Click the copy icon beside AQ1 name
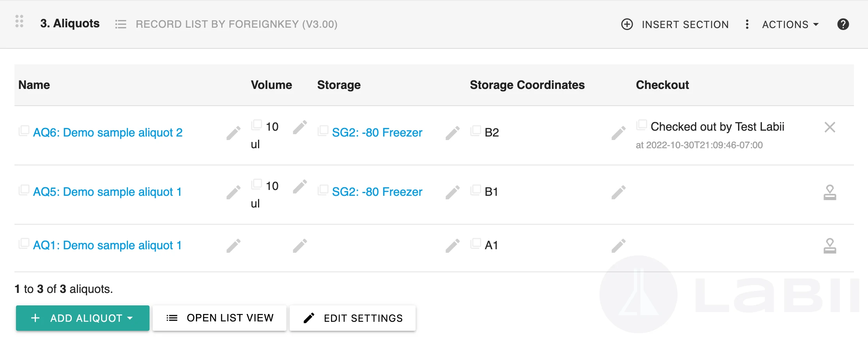This screenshot has height=337, width=868. click(x=24, y=243)
